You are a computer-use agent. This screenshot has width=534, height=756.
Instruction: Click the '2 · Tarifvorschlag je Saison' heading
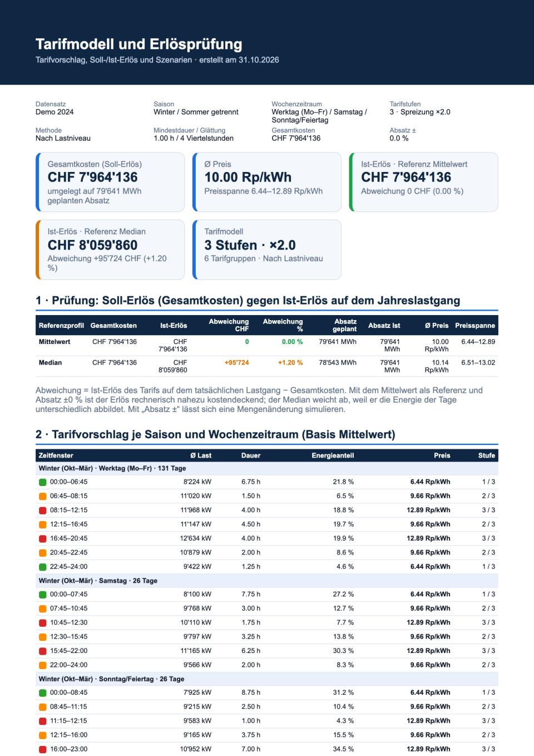click(x=215, y=434)
